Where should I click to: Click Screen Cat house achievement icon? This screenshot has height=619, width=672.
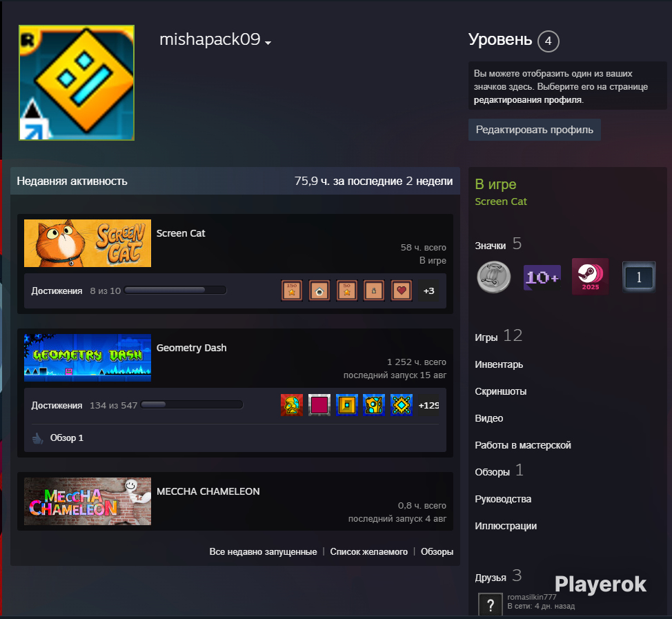319,291
